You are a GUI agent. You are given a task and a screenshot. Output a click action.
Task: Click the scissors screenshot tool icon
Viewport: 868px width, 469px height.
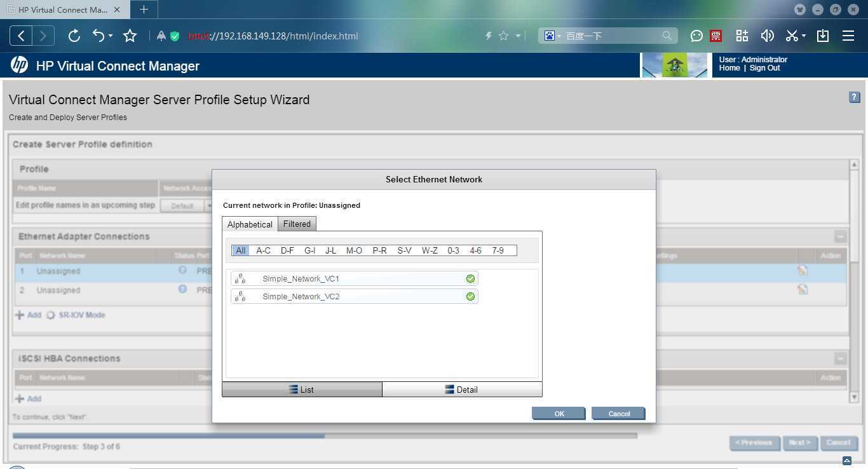coord(792,36)
